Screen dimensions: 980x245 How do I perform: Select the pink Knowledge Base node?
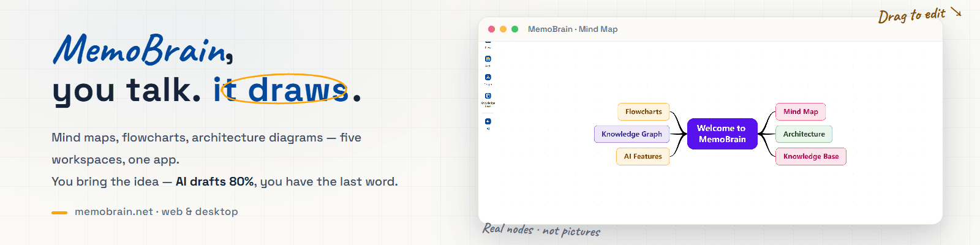pos(811,156)
